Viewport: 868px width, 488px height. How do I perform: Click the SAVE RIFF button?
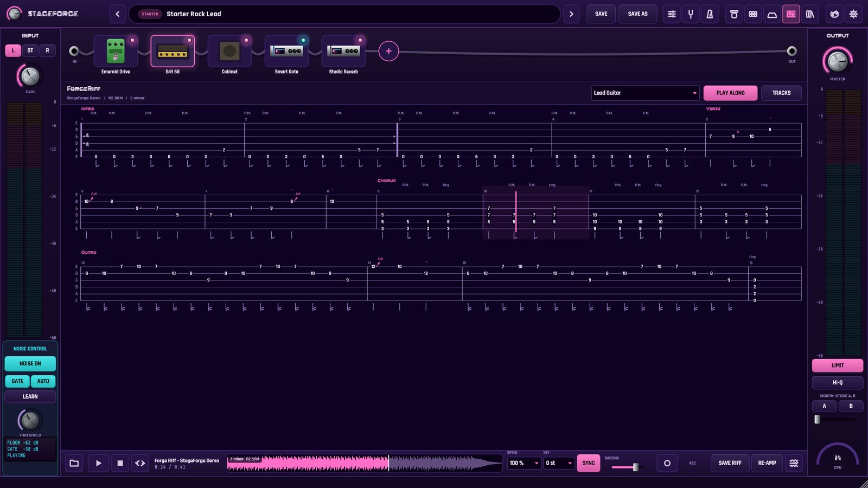730,463
